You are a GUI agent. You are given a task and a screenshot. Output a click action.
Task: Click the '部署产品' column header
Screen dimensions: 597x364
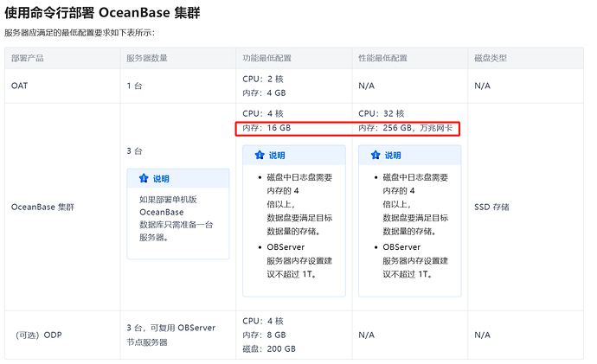click(28, 58)
